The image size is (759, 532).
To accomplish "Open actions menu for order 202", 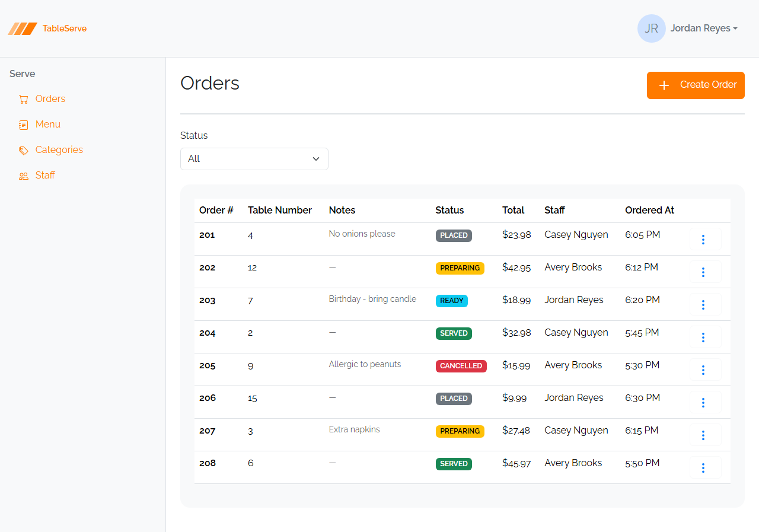I will 706,272.
